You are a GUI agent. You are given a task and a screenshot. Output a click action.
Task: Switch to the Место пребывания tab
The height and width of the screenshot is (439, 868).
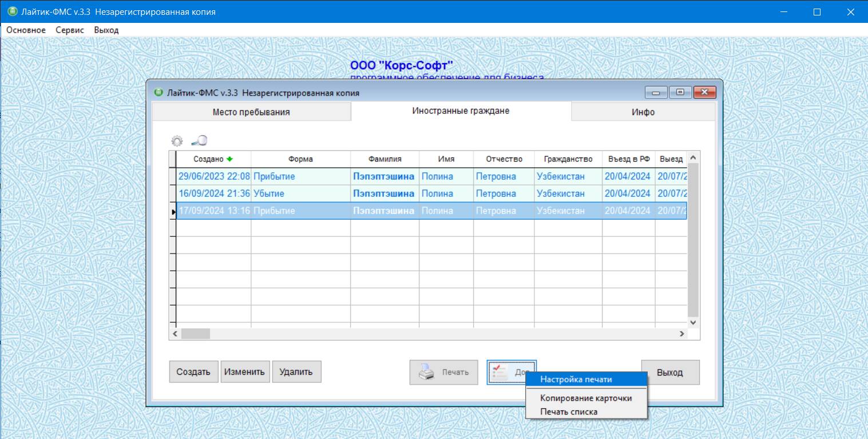[251, 112]
